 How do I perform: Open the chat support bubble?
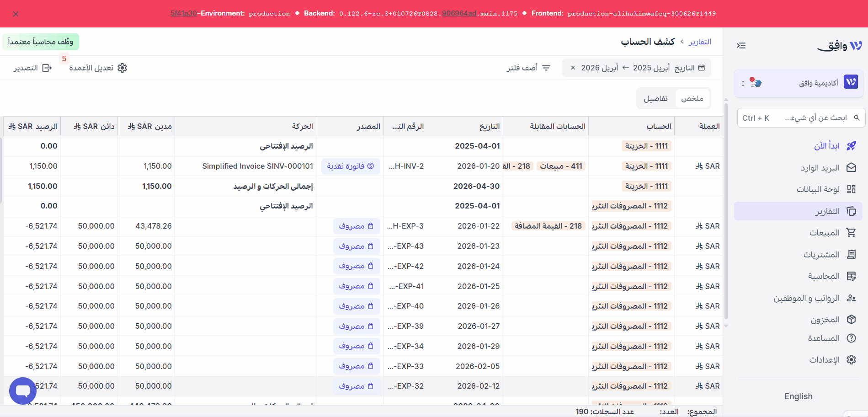(23, 391)
